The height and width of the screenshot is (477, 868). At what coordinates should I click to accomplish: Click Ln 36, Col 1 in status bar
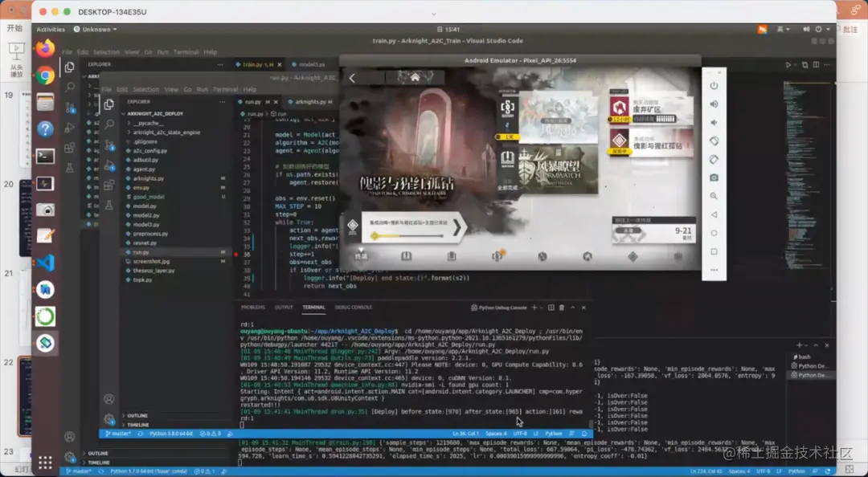(x=465, y=434)
